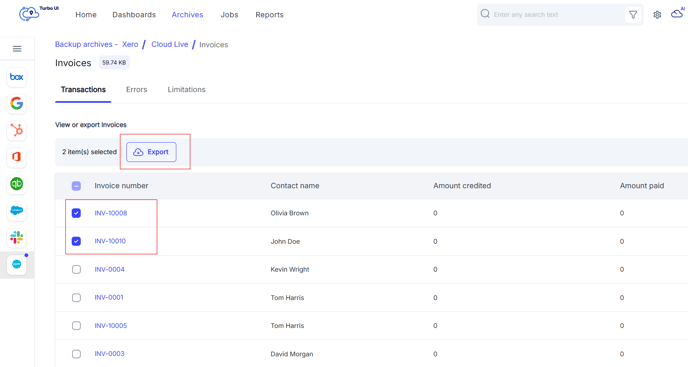Viewport: 688px width, 367px height.
Task: Open the settings gear icon
Action: (657, 14)
